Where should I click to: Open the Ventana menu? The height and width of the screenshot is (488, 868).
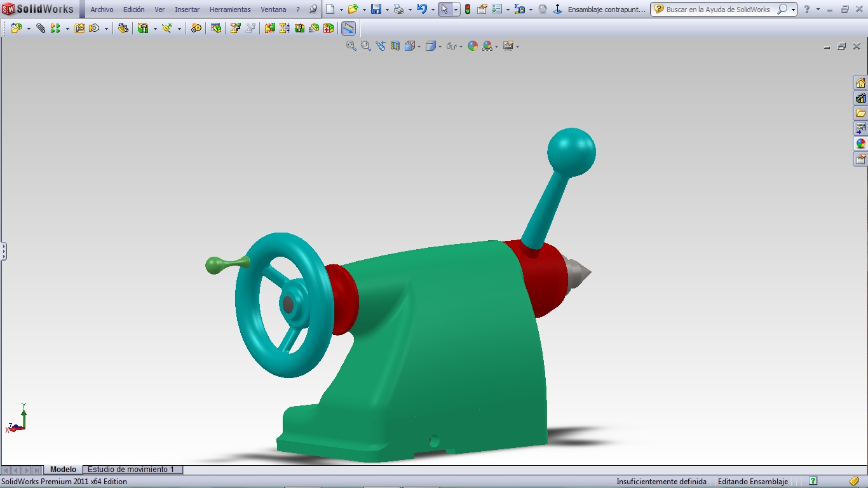click(x=273, y=10)
